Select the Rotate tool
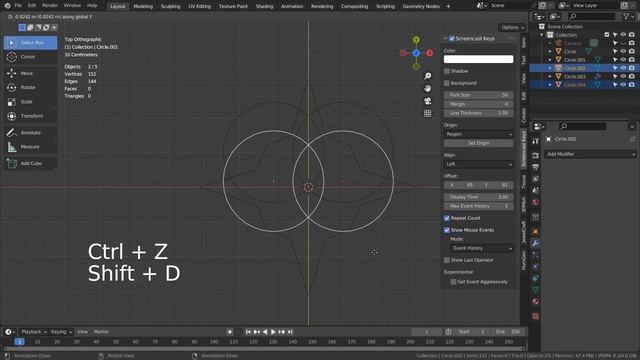Viewport: 640px width, 360px height. tap(31, 87)
